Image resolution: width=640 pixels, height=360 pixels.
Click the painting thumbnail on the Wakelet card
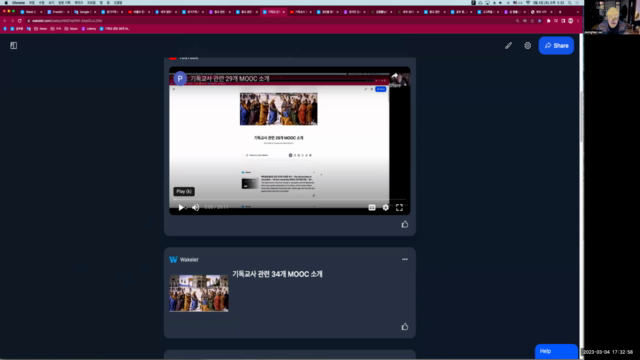tap(199, 293)
